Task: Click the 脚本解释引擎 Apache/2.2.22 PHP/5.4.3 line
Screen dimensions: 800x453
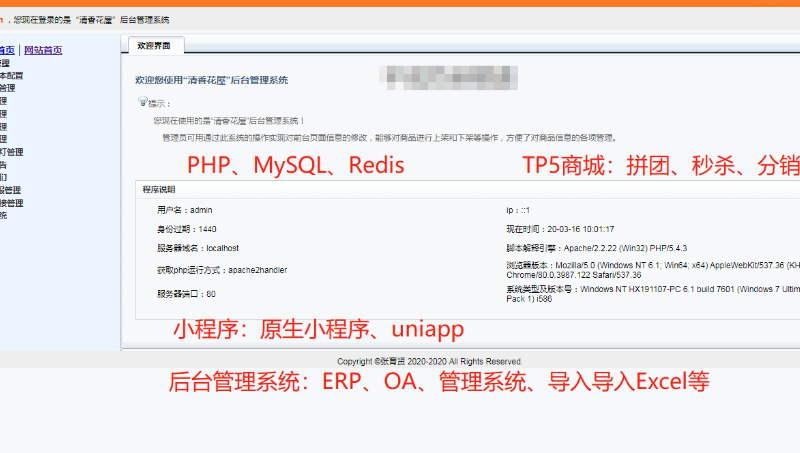Action: (x=596, y=248)
